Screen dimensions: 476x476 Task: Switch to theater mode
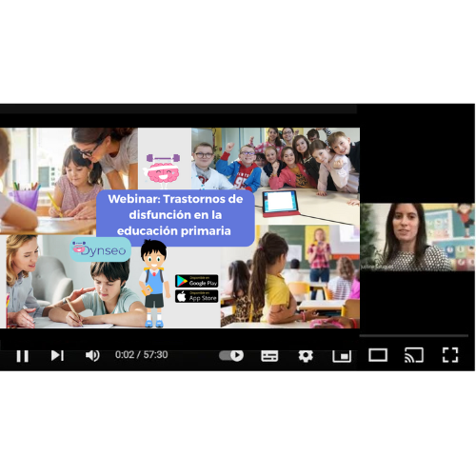pyautogui.click(x=378, y=355)
